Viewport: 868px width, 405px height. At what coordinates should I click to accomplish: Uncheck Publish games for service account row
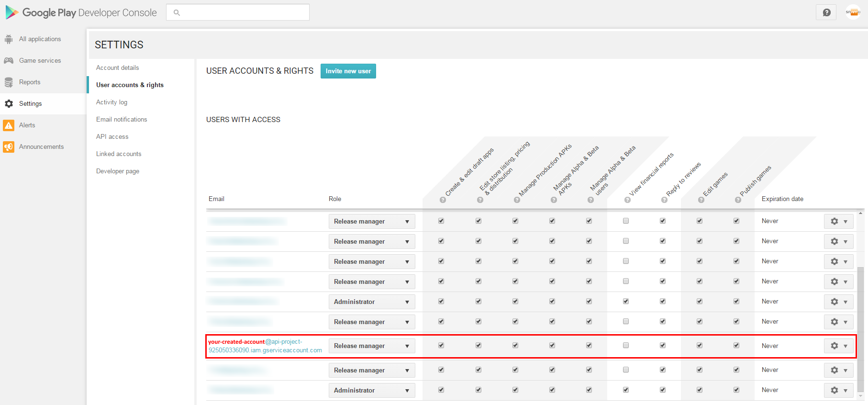(x=736, y=345)
